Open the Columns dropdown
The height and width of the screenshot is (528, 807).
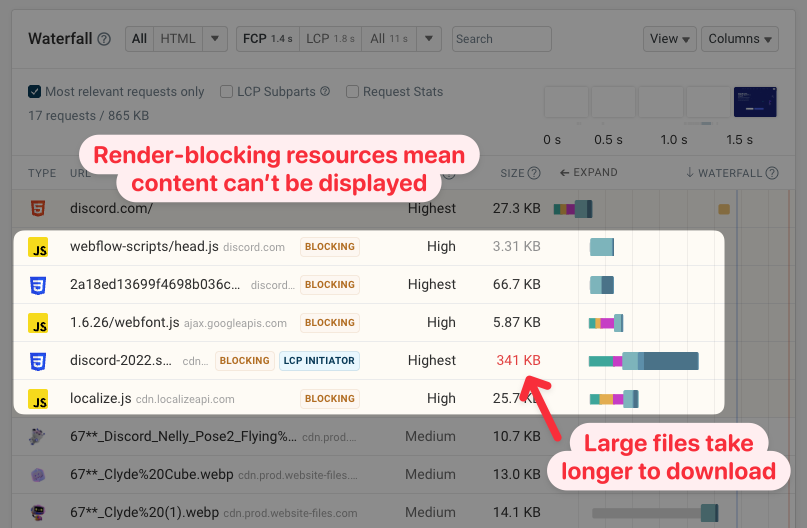[741, 39]
